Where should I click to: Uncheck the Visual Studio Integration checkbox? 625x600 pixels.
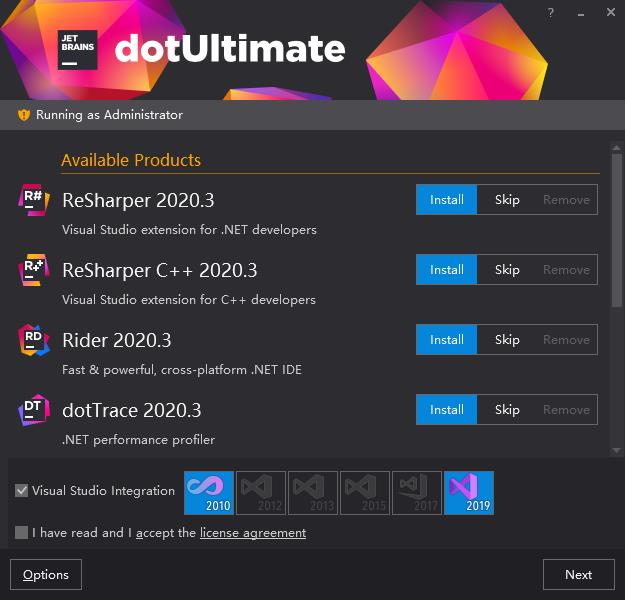(x=21, y=490)
